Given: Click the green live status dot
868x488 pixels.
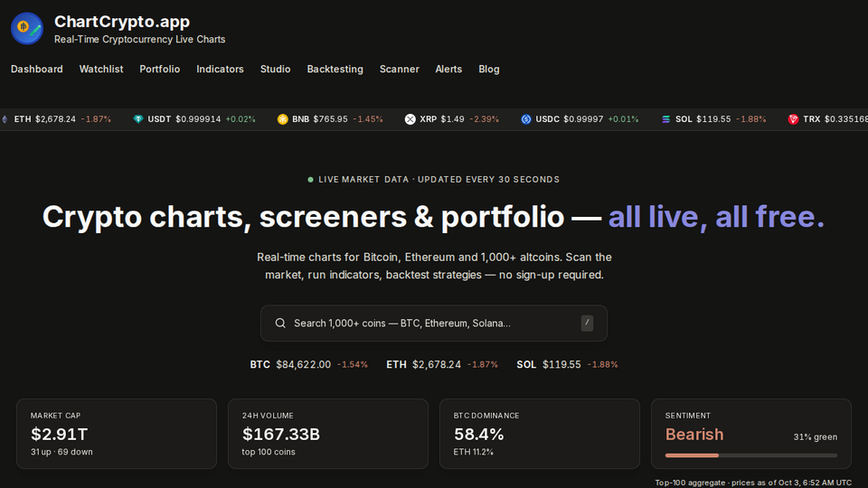Looking at the screenshot, I should (x=310, y=179).
